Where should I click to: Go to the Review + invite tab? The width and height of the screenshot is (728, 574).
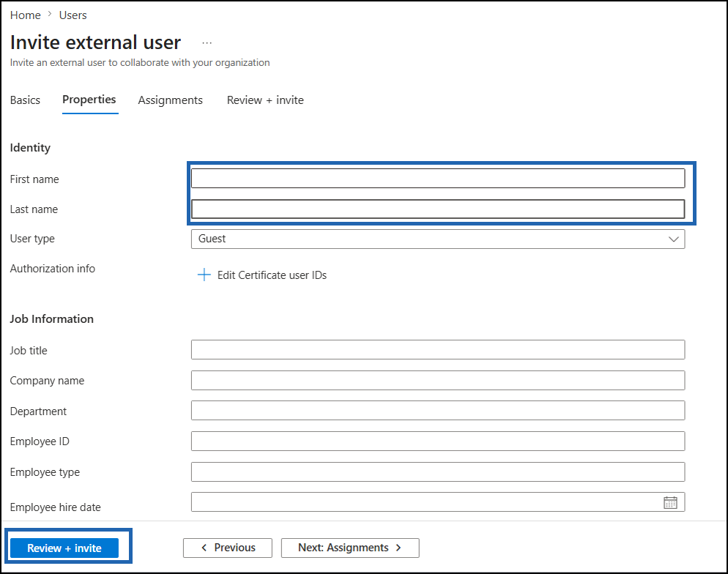(265, 100)
